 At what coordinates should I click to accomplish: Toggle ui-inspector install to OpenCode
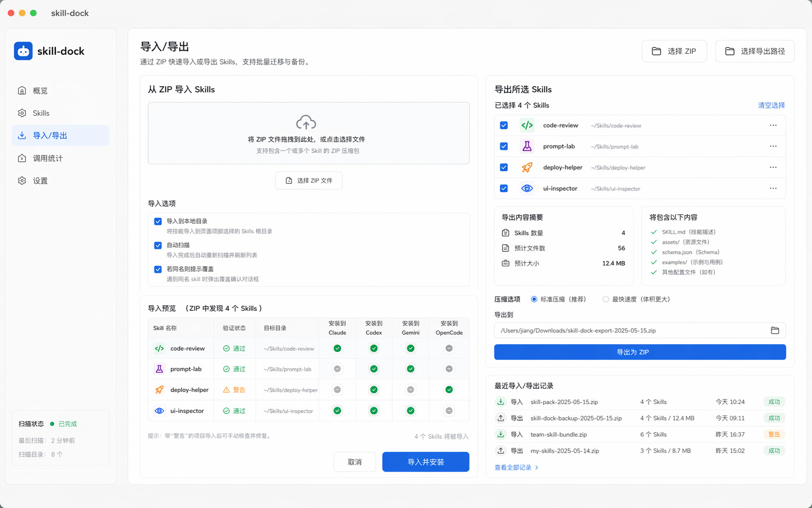pyautogui.click(x=449, y=411)
